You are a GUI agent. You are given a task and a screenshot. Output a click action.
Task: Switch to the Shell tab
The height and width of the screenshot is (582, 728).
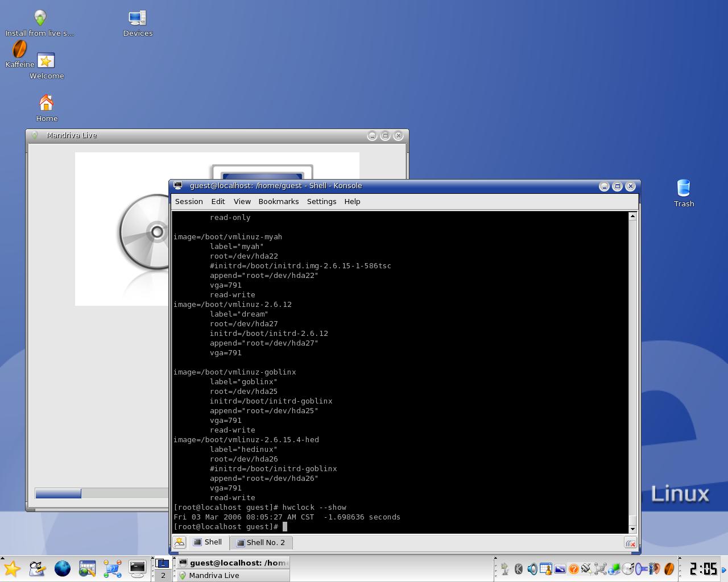coord(208,542)
